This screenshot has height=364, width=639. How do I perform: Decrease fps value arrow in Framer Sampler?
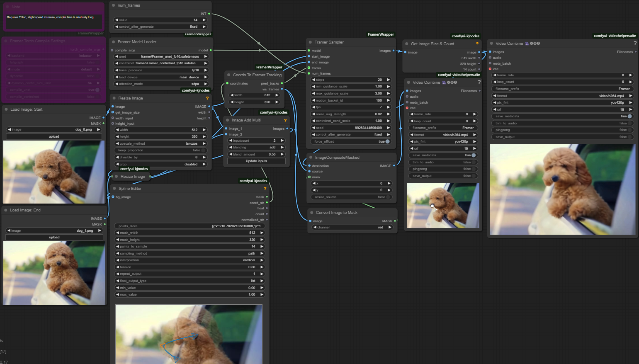313,107
